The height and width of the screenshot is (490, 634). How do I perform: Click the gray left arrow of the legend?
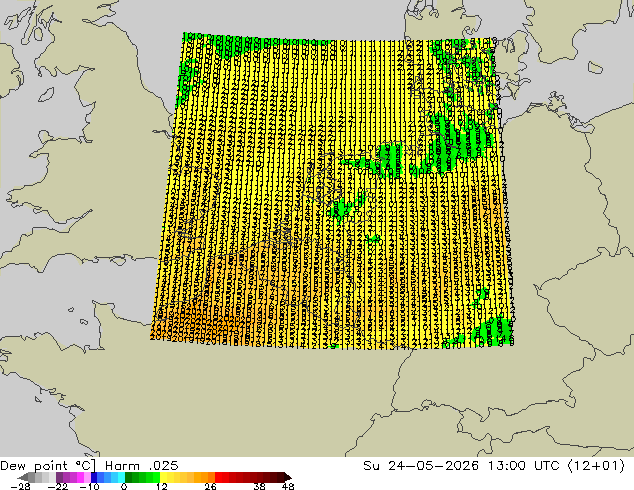coord(22,477)
